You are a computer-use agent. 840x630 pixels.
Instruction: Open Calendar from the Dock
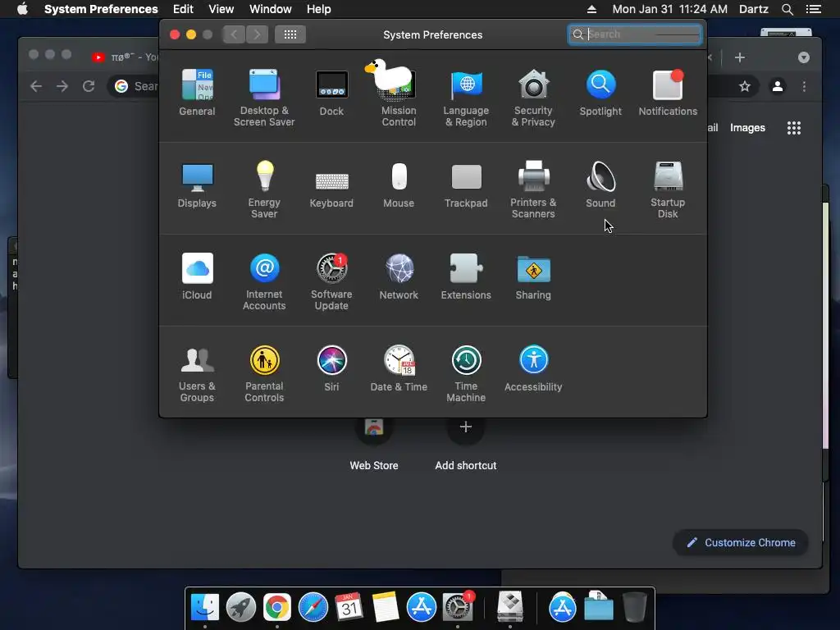pos(349,607)
